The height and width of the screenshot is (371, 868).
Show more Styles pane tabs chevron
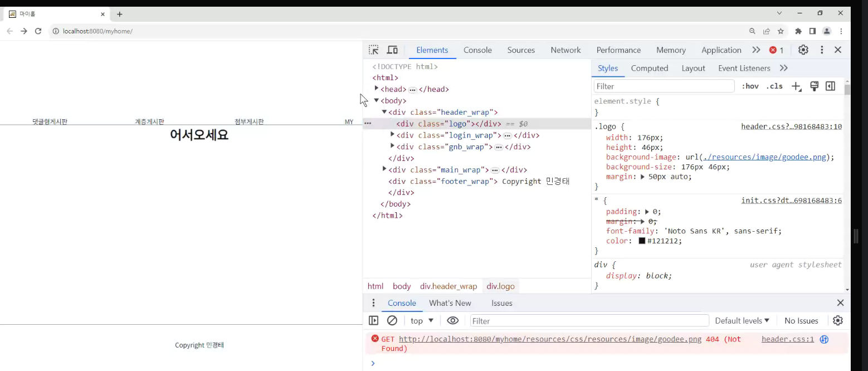[784, 68]
